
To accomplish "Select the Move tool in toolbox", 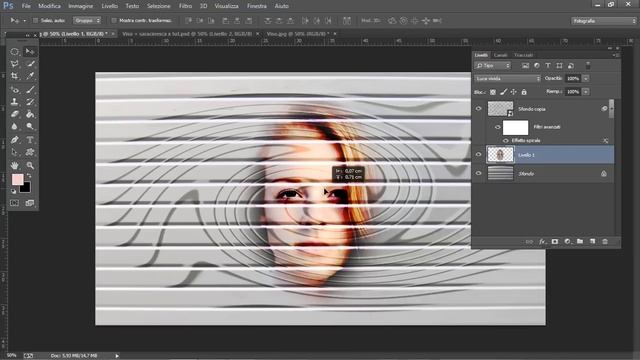I will click(30, 51).
